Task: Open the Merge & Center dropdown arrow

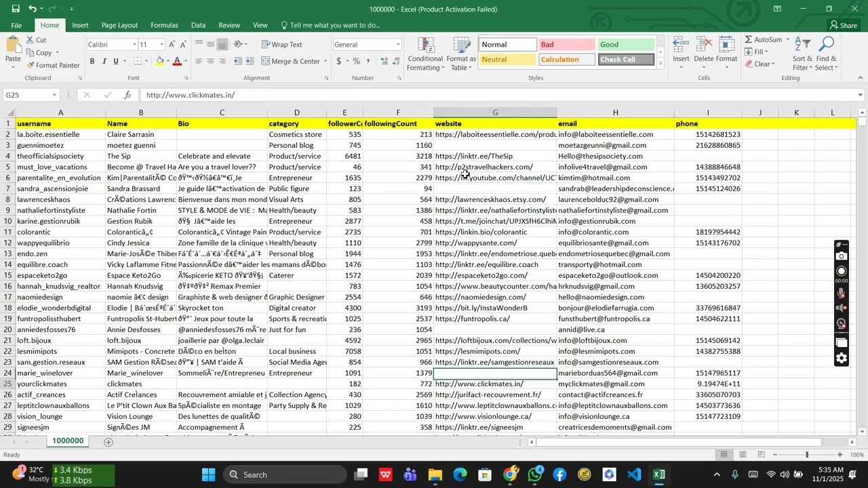Action: [x=325, y=61]
